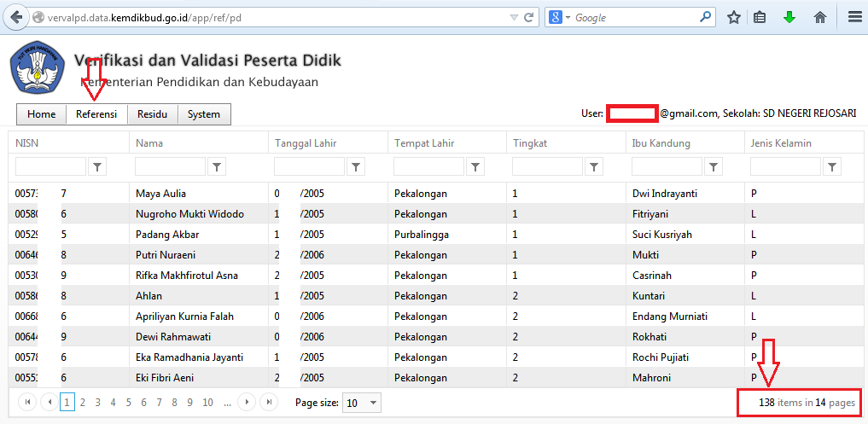Click the name Eki Fibri Aeni
Image resolution: width=868 pixels, height=424 pixels.
[165, 378]
